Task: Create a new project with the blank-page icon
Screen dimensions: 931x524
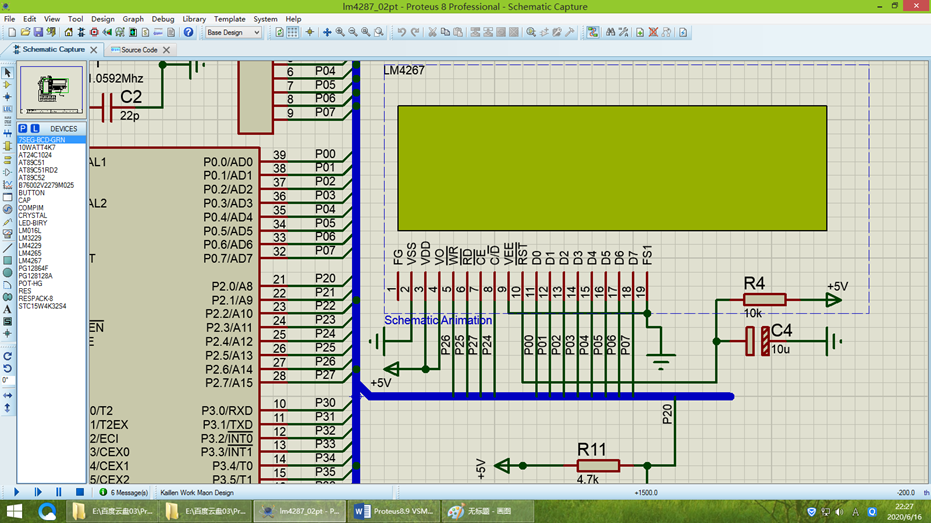Action: (12, 33)
